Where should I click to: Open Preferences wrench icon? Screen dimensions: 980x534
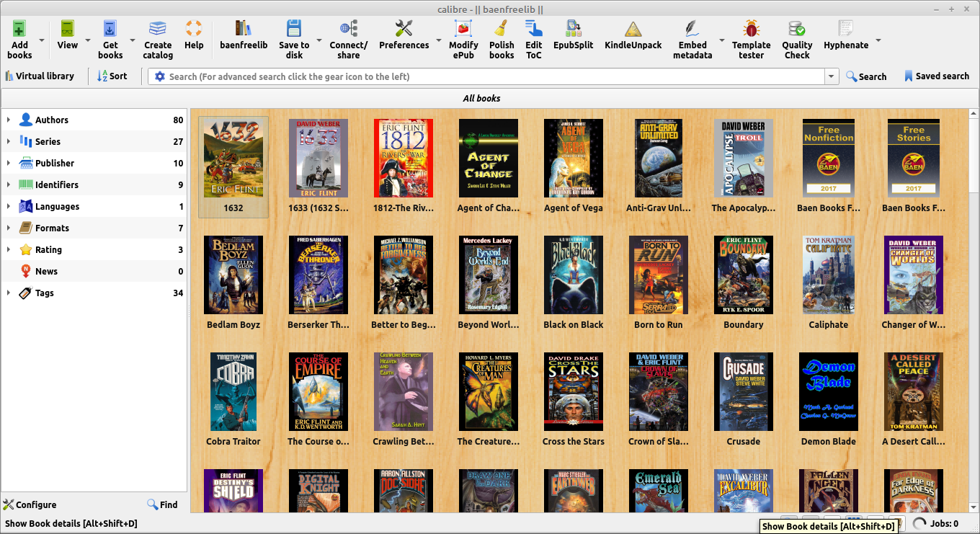404,29
